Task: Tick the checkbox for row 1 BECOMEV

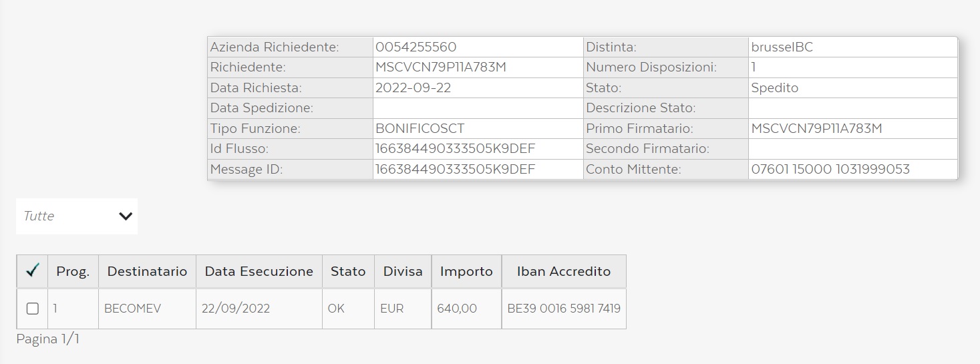Action: point(32,309)
